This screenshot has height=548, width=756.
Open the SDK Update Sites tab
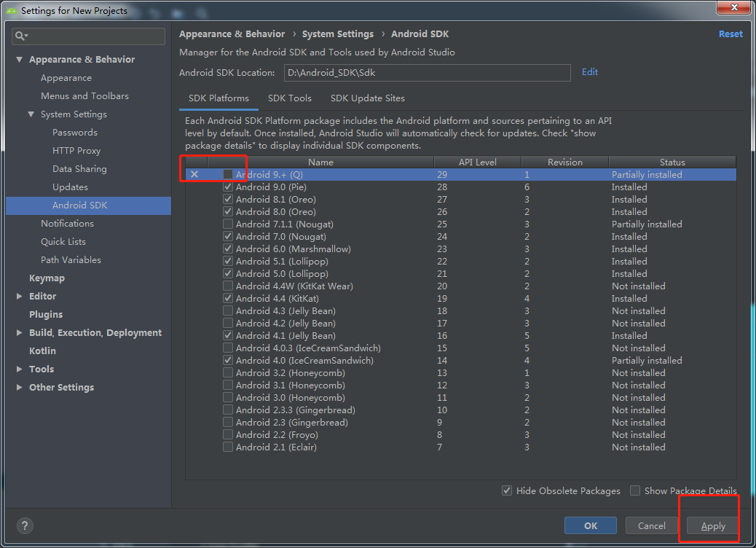[368, 98]
